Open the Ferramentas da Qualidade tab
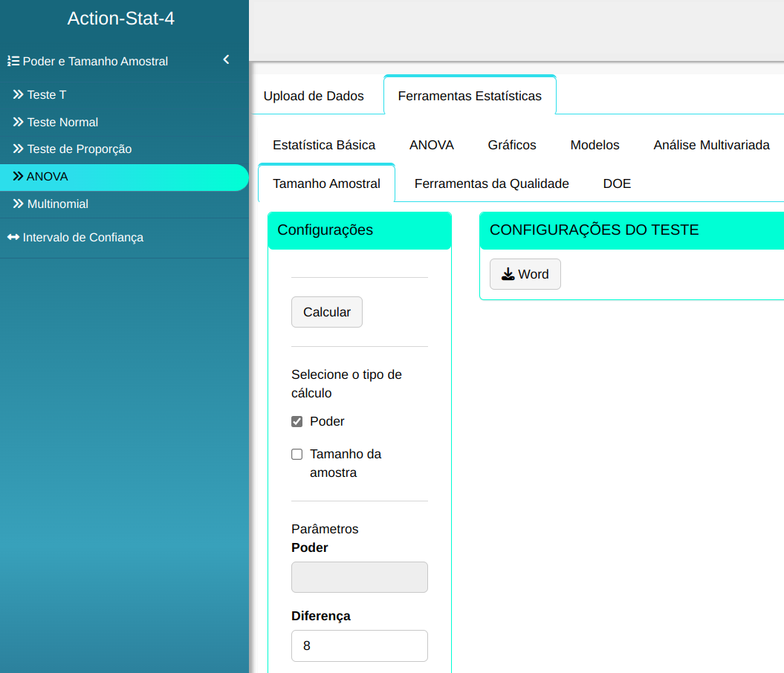This screenshot has width=784, height=673. (491, 183)
